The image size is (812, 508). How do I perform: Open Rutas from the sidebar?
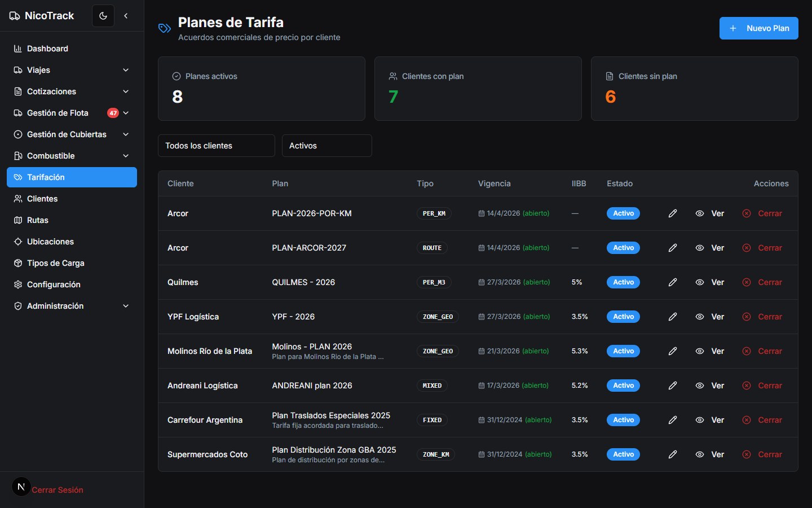point(72,220)
